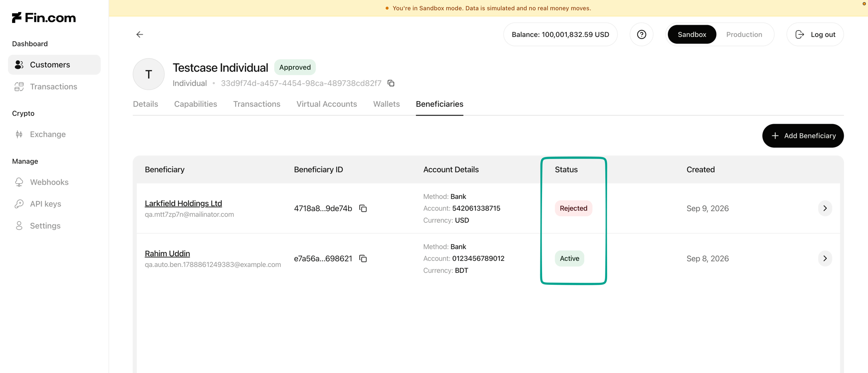This screenshot has width=868, height=373.
Task: Click the API keys key icon
Action: pos(19,204)
